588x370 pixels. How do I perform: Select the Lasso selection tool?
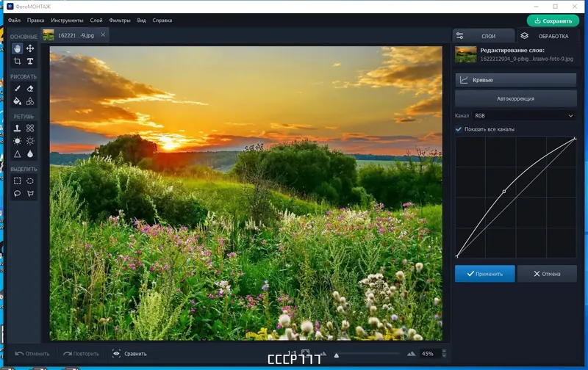coord(17,194)
